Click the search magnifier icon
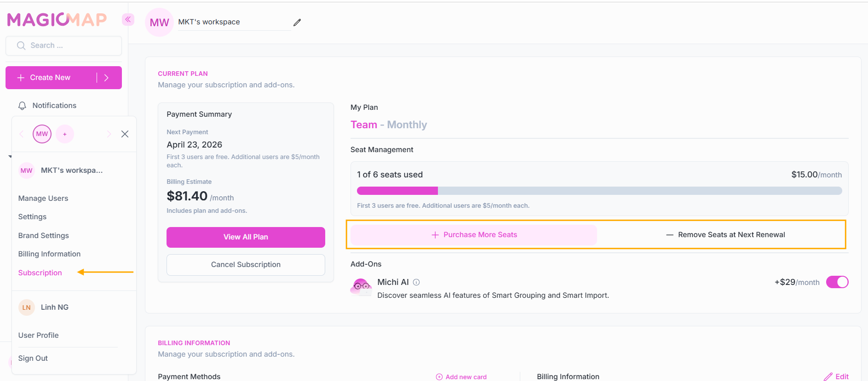This screenshot has height=381, width=868. [21, 45]
